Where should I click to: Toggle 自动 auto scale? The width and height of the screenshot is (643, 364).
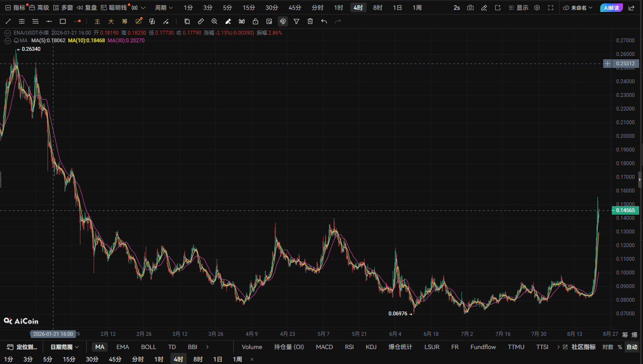coord(632,347)
